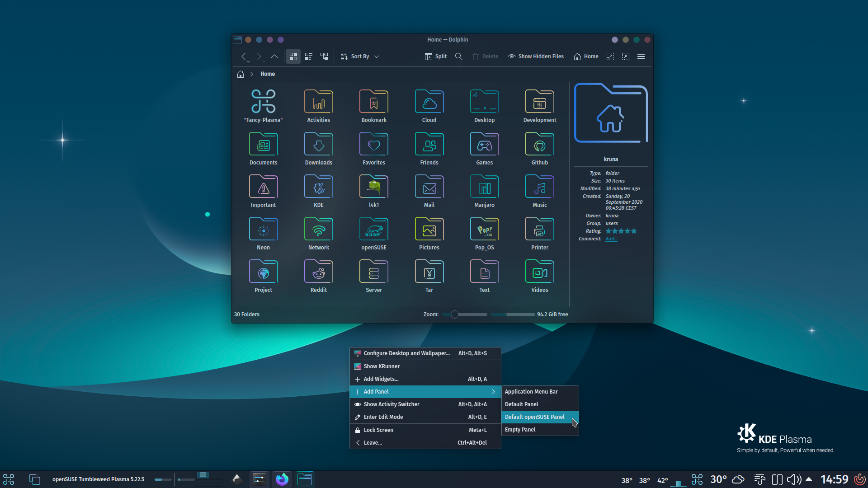Select Empty Panel option

pyautogui.click(x=540, y=430)
